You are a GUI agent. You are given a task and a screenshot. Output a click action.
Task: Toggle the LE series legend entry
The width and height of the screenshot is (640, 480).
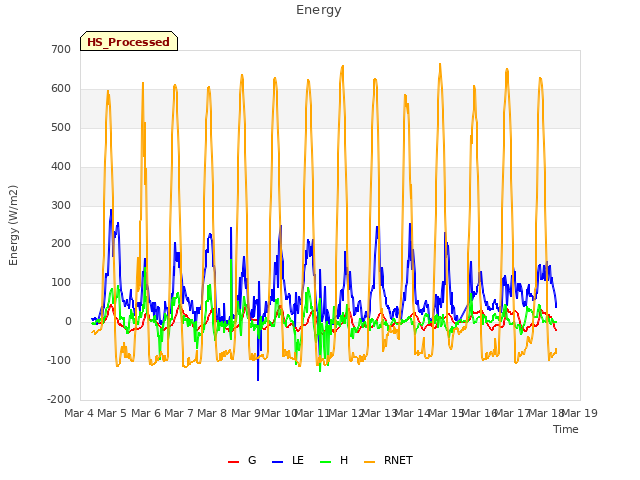tap(288, 460)
